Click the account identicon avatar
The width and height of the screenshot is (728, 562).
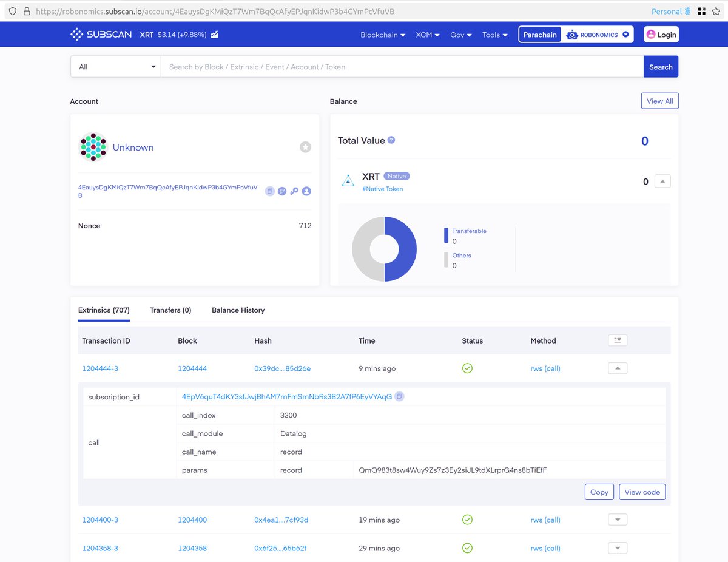(x=93, y=147)
